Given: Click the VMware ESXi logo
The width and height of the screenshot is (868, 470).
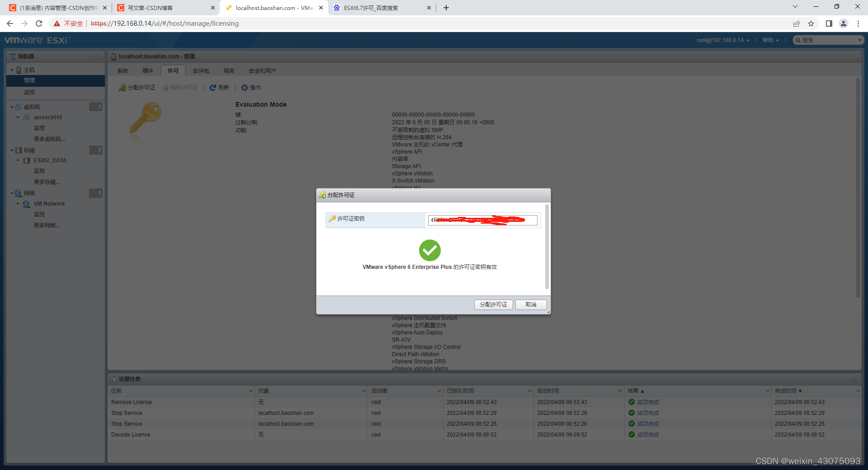Looking at the screenshot, I should (37, 40).
